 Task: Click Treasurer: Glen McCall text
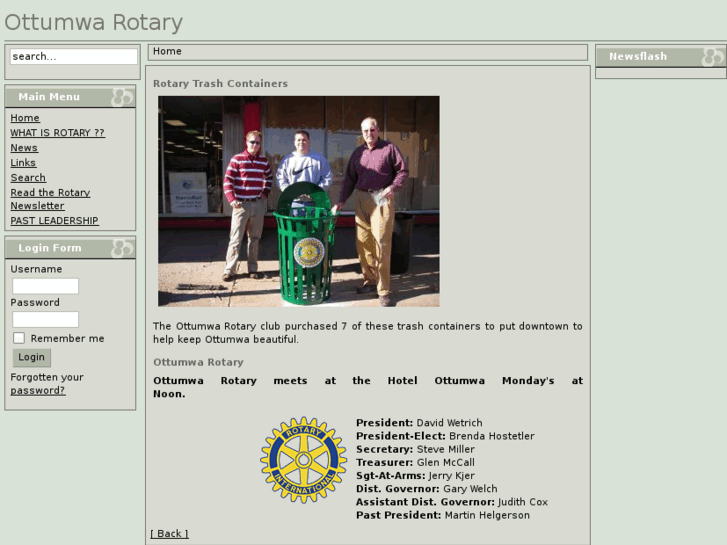415,462
